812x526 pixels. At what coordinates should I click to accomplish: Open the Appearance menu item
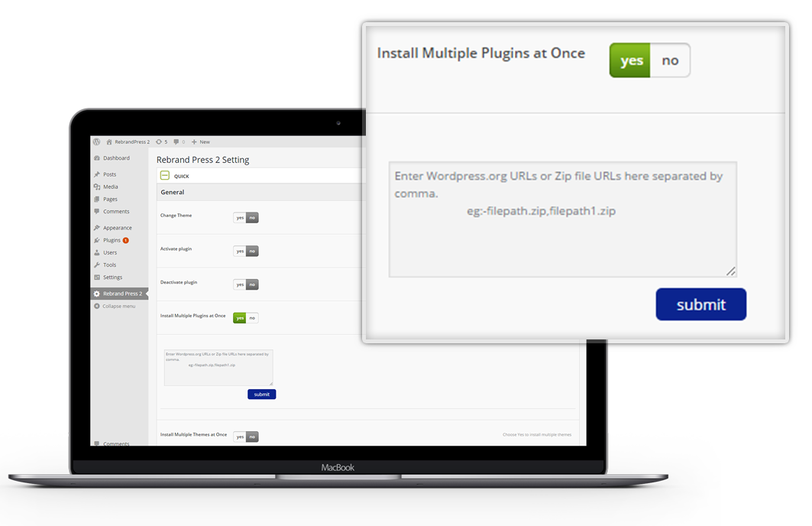[118, 228]
